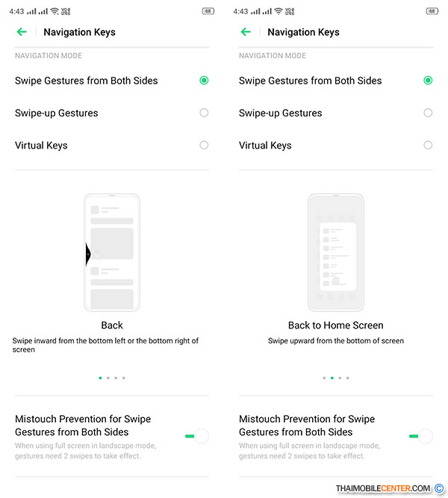This screenshot has width=448, height=498.
Task: Tap the green back arrow on left screen
Action: point(22,32)
